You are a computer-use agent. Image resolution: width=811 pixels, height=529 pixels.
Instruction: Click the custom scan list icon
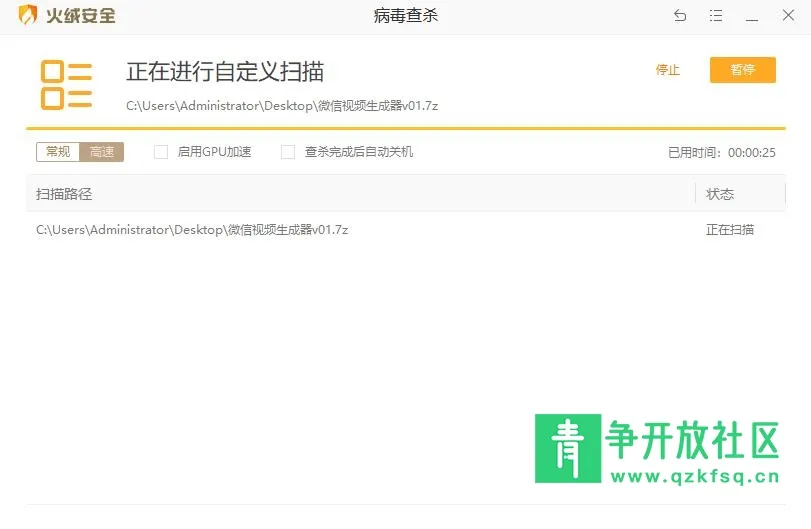point(66,85)
